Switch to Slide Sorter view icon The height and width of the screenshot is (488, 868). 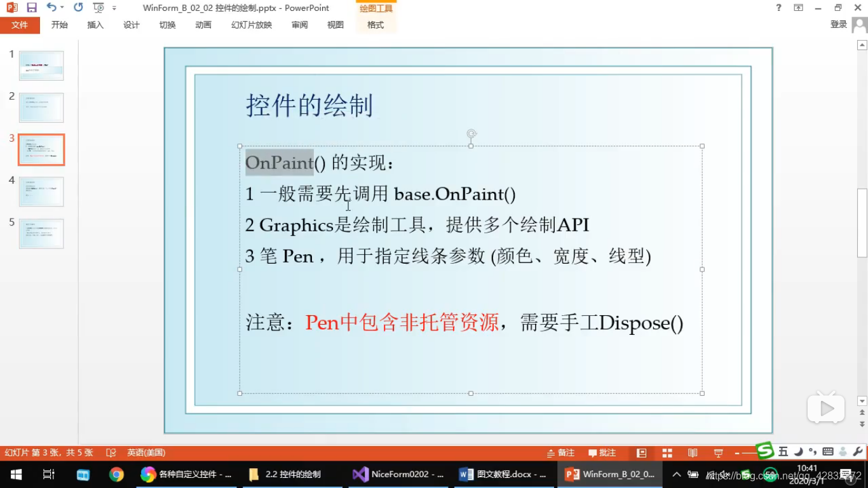click(667, 453)
